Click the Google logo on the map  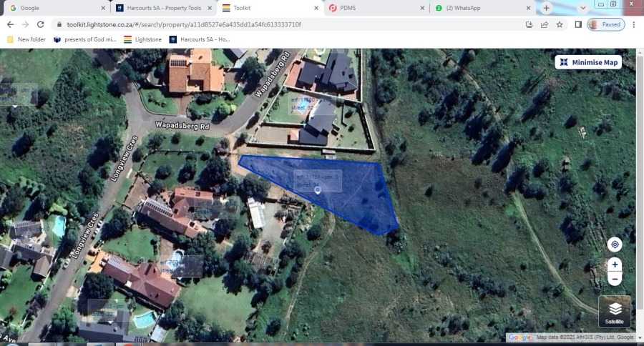519,337
